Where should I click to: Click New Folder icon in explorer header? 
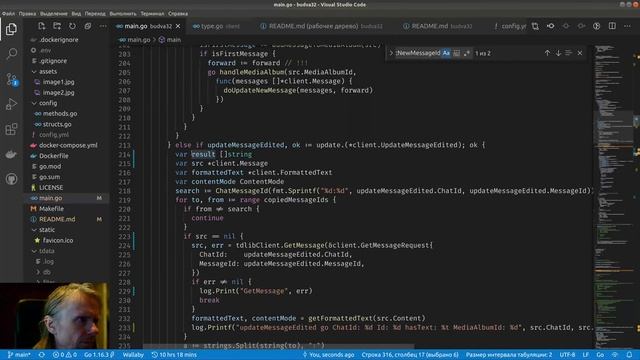coord(57,26)
